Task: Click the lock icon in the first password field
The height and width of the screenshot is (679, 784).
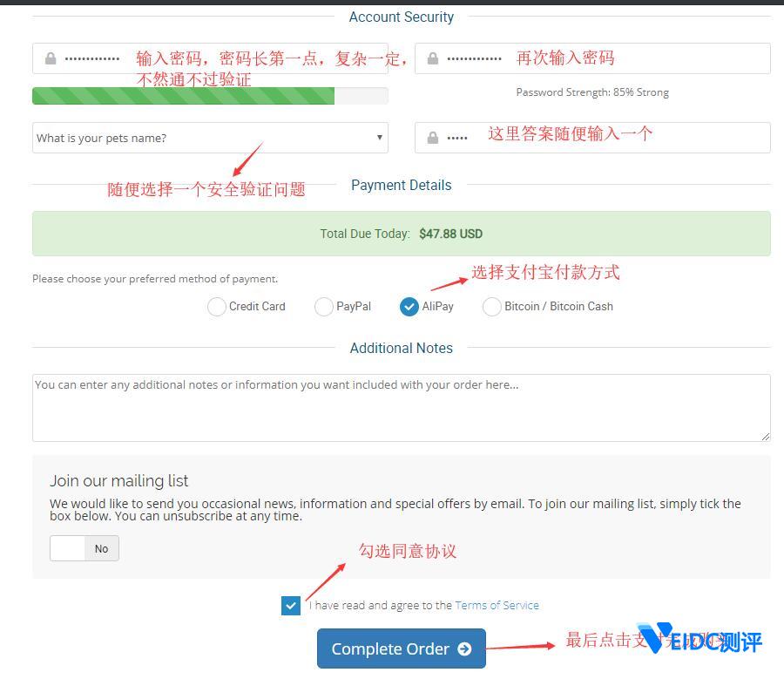Action: coord(51,58)
